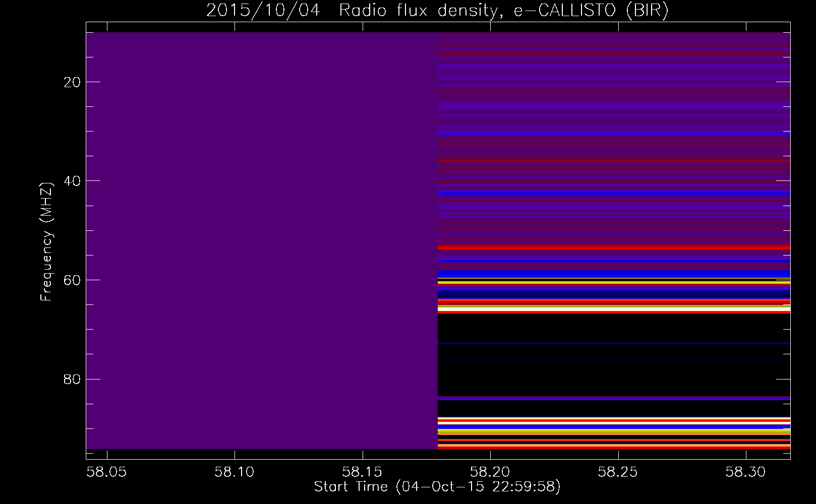Click the y-axis tick label '40'
The height and width of the screenshot is (504, 816).
(73, 181)
